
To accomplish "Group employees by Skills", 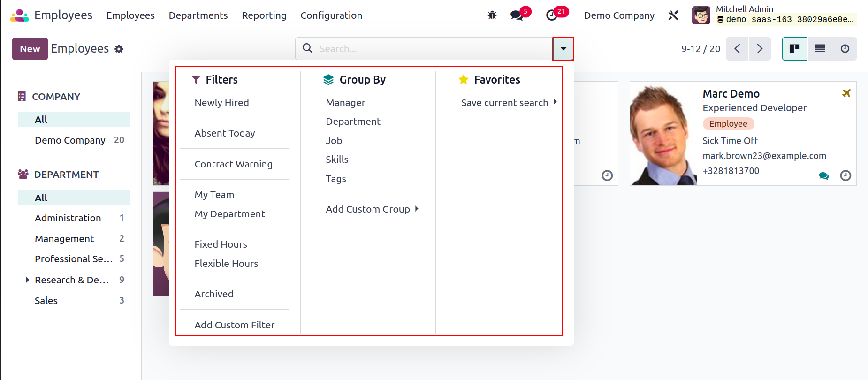I will point(337,160).
